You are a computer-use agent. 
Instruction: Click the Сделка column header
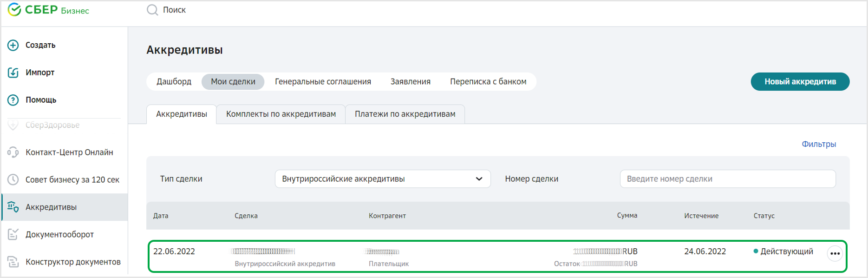coord(246,216)
